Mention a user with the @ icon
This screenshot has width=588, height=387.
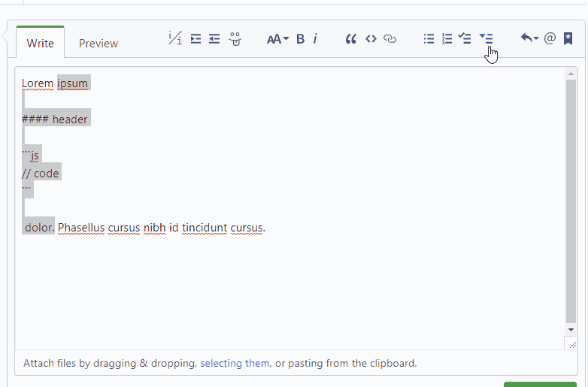coord(550,38)
